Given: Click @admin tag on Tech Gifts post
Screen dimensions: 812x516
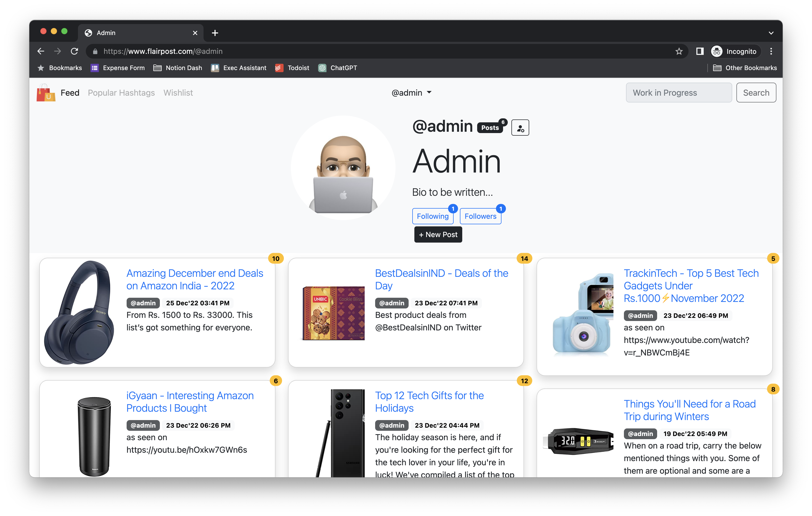Looking at the screenshot, I should pyautogui.click(x=392, y=425).
